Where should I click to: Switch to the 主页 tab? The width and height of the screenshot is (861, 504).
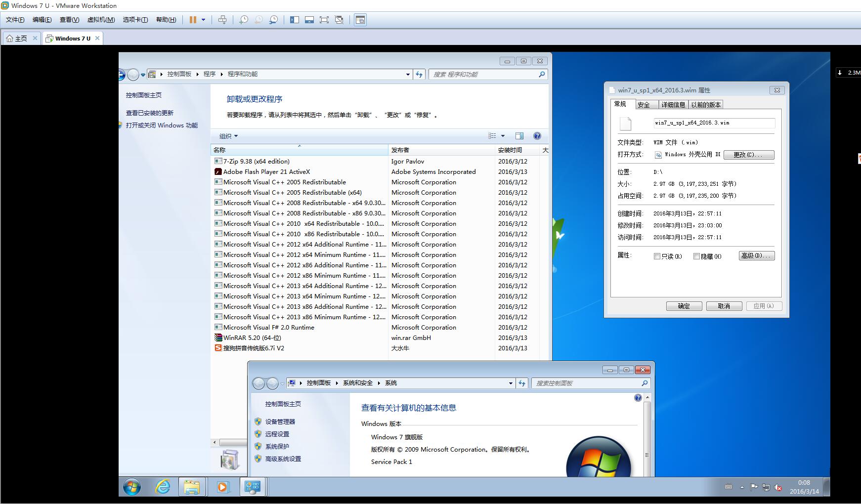[21, 38]
